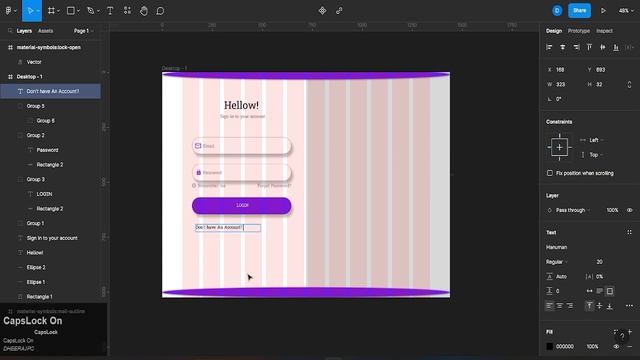Screen dimensions: 640x360
Task: Open the Frame tool dropdown arrow
Action: point(58,11)
